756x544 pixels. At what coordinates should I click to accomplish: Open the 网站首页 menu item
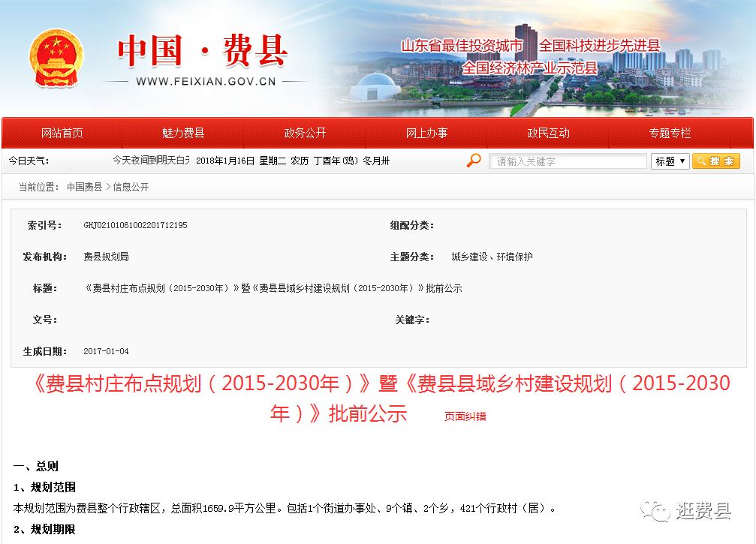click(x=62, y=133)
